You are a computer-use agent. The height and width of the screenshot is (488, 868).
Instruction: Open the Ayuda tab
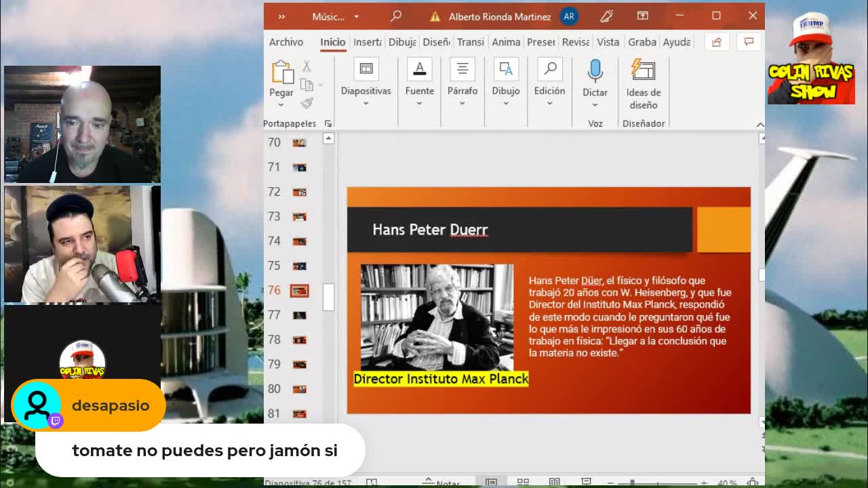[677, 42]
